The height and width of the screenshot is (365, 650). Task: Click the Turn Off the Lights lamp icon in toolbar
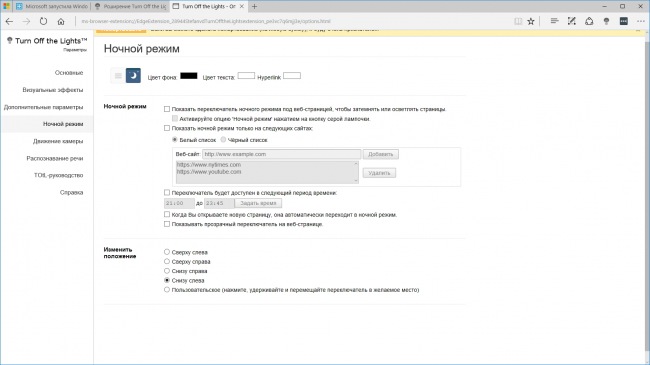pyautogui.click(x=606, y=21)
